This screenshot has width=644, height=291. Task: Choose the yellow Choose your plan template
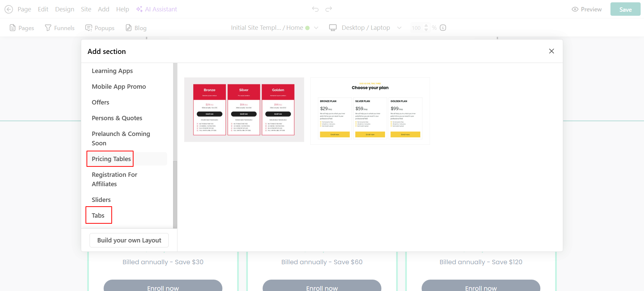pos(370,111)
